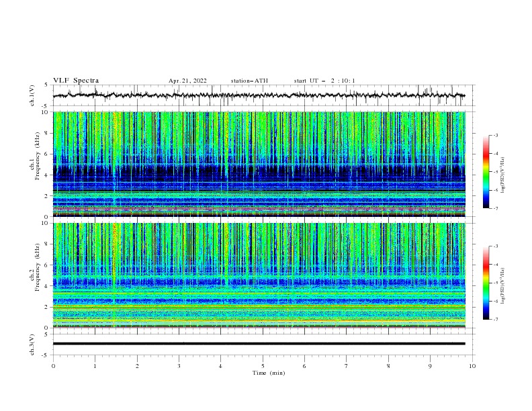Click the log(PSD) label beside ch.2 colorbar
Viewport: 532px width, 411px height.
coord(503,285)
